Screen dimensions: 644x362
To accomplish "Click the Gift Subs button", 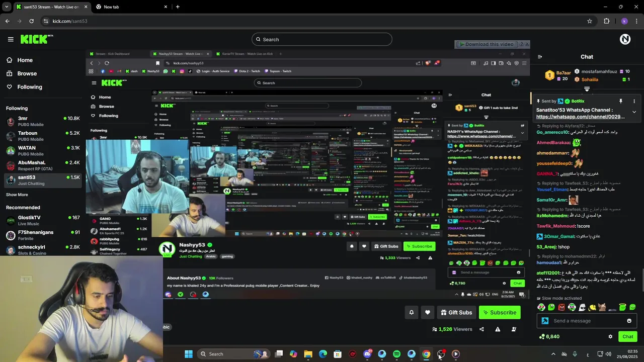I will coord(456,312).
